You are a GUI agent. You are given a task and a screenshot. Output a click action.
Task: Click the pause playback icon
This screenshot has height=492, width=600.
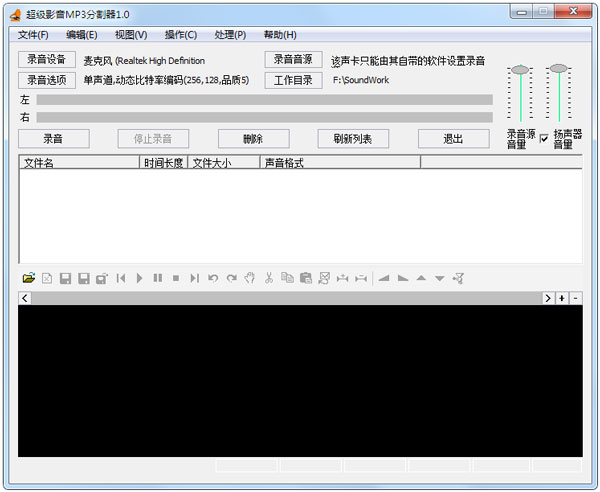[158, 278]
